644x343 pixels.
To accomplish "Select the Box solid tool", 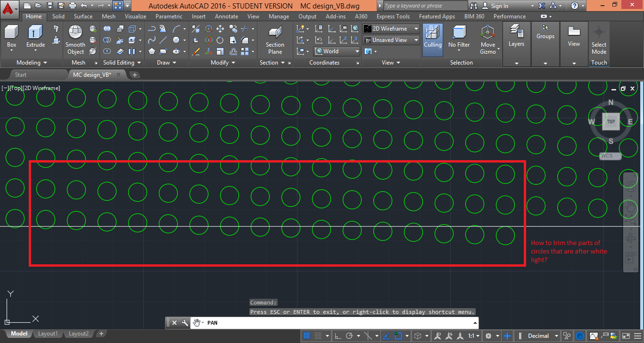I will 11,37.
